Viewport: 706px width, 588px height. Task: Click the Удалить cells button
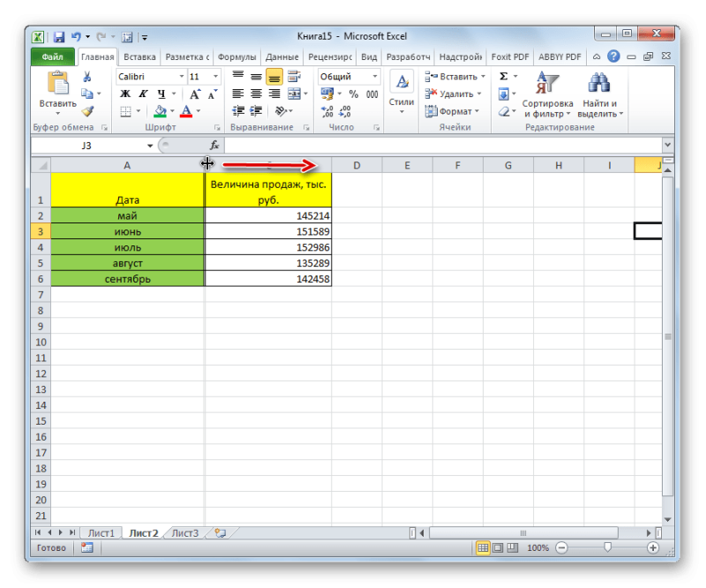[x=453, y=94]
